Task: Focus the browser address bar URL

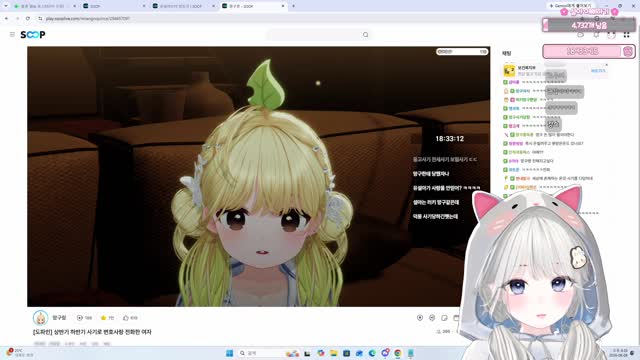Action: point(88,18)
